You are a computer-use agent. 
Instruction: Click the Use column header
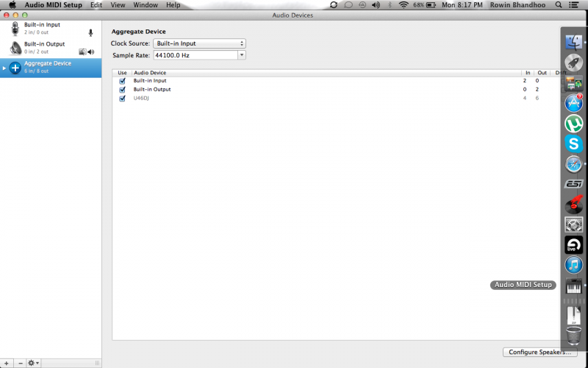pos(122,73)
